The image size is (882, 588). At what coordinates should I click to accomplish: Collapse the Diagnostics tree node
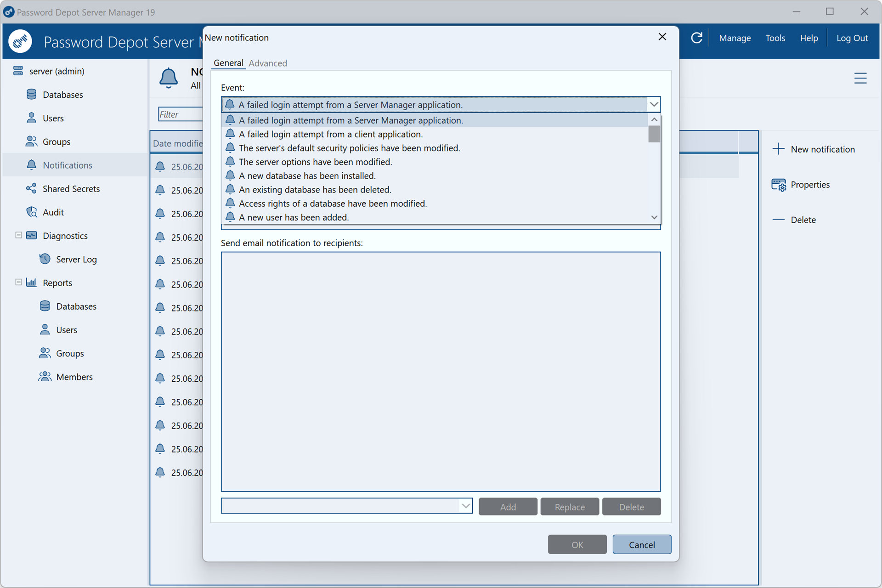pos(18,235)
